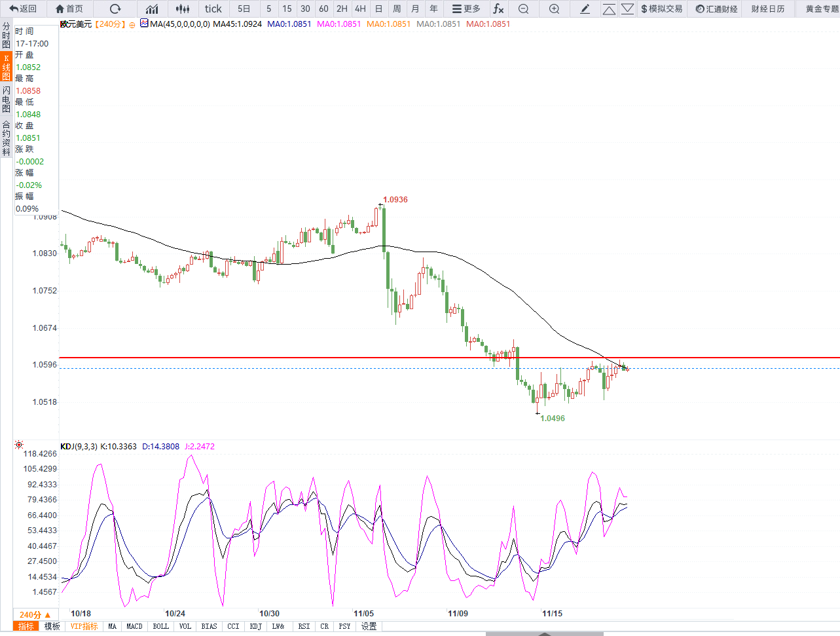Apply the MACD indicator
Image resolution: width=840 pixels, height=636 pixels.
tap(134, 626)
